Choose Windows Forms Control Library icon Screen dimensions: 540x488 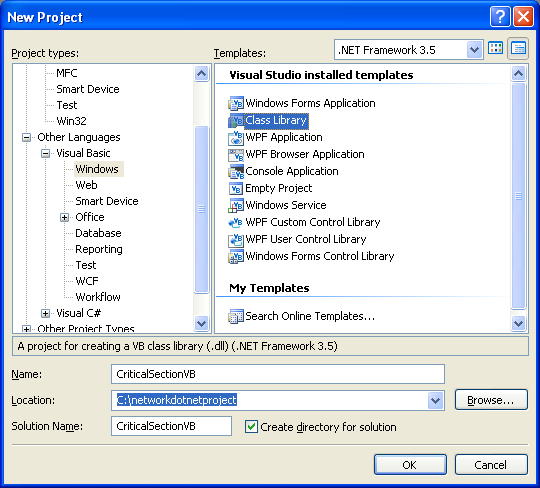point(236,256)
